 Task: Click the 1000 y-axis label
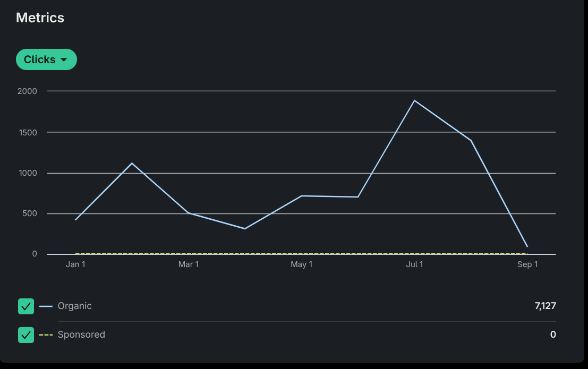tap(27, 173)
